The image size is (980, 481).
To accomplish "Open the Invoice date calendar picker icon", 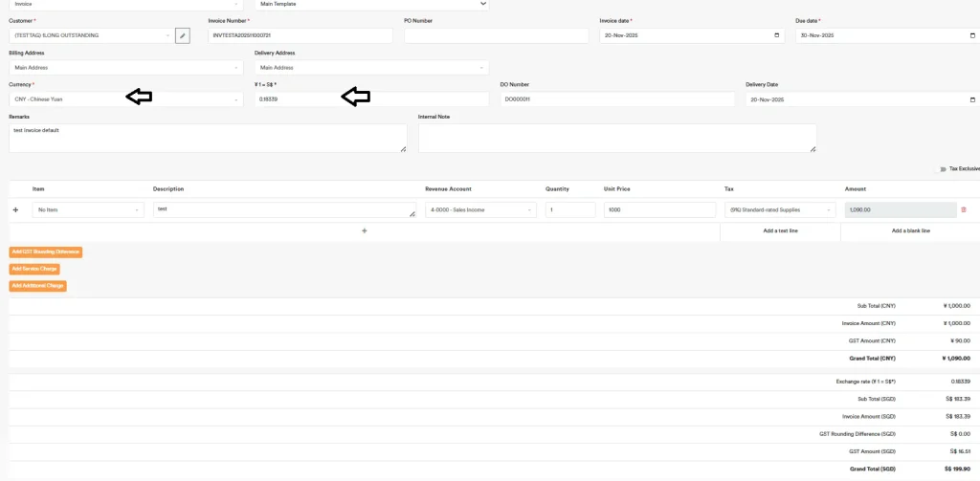I will (776, 35).
